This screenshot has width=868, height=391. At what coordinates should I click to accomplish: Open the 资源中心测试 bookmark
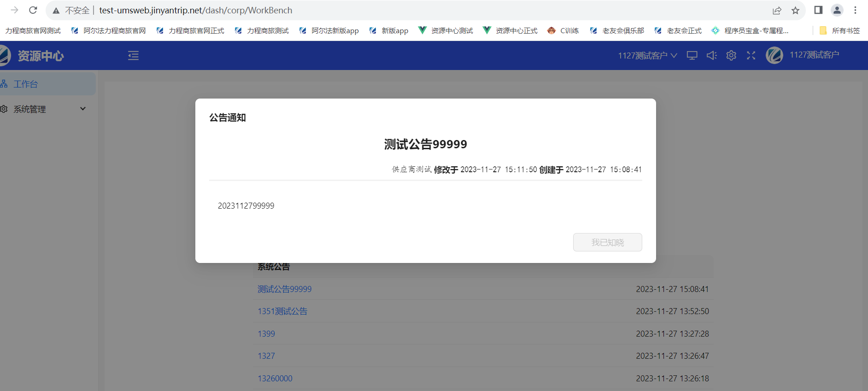pos(446,31)
